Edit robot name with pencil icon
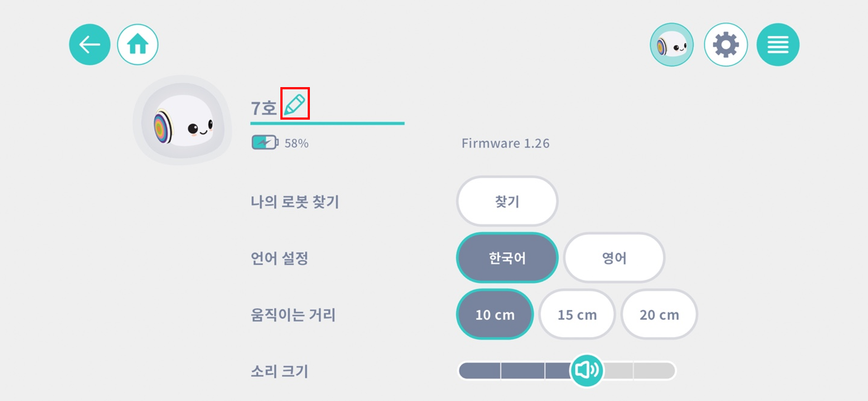This screenshot has width=868, height=401. [x=295, y=104]
